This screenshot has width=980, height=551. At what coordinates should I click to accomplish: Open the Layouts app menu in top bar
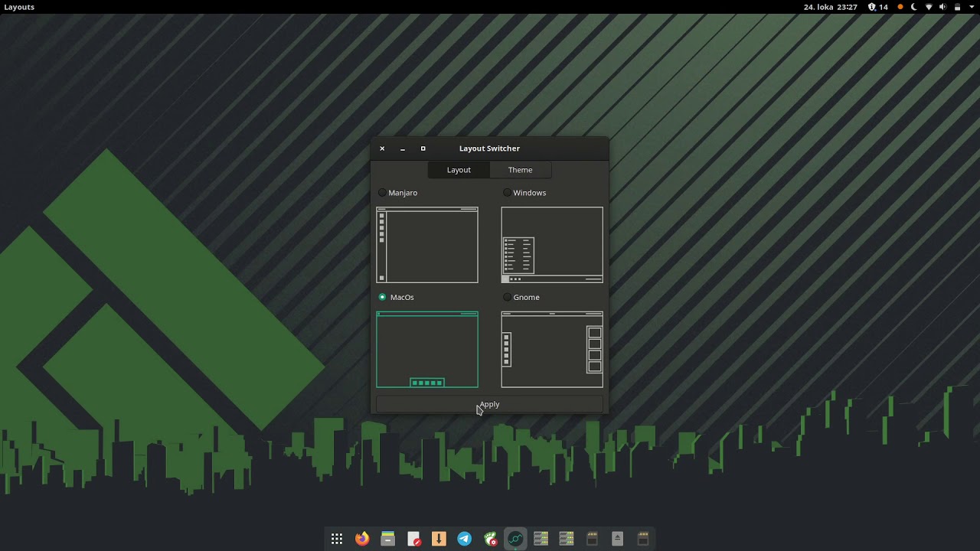[19, 7]
